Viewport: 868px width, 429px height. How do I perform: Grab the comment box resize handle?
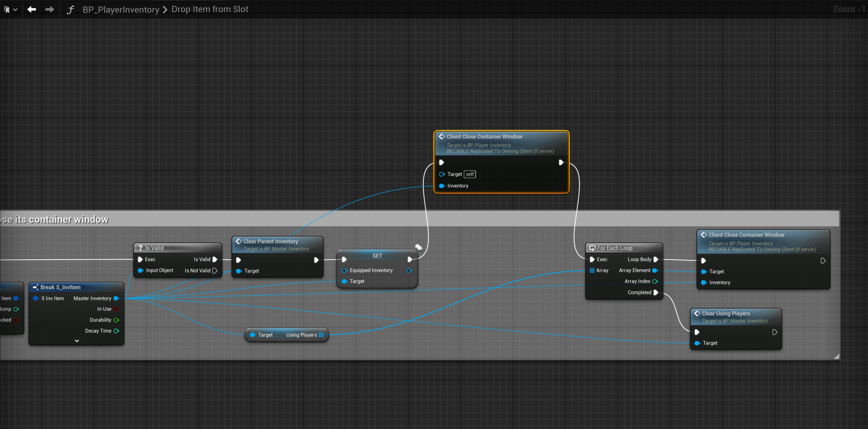click(836, 357)
